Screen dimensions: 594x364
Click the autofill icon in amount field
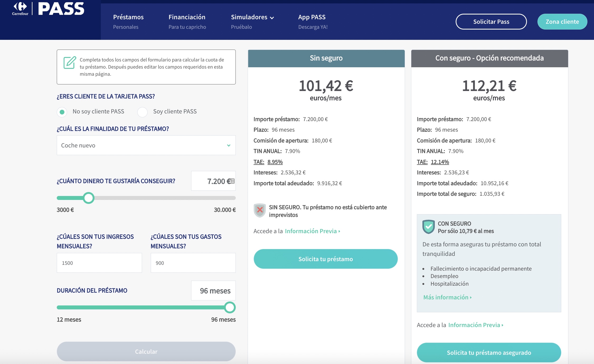(232, 181)
